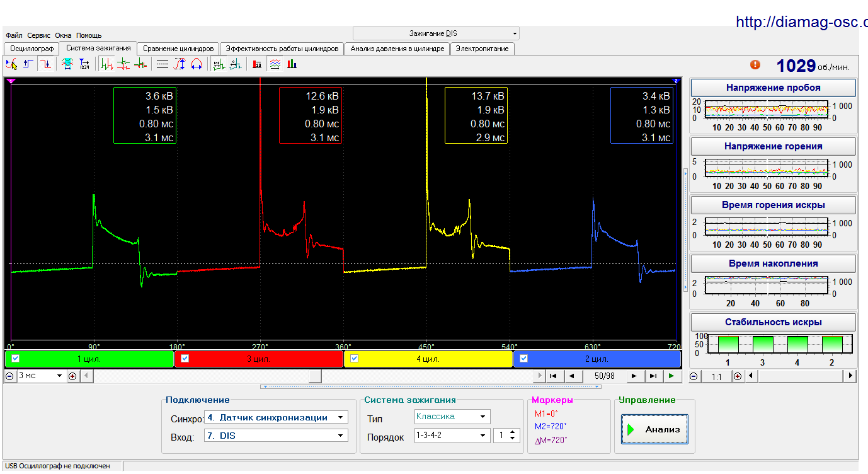
Task: Open the Тип Классика dropdown
Action: click(x=452, y=417)
